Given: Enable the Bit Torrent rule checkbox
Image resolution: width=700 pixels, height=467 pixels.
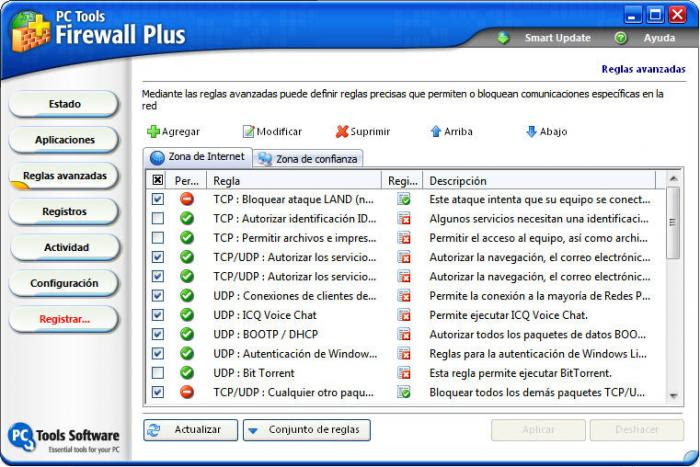Looking at the screenshot, I should [158, 373].
